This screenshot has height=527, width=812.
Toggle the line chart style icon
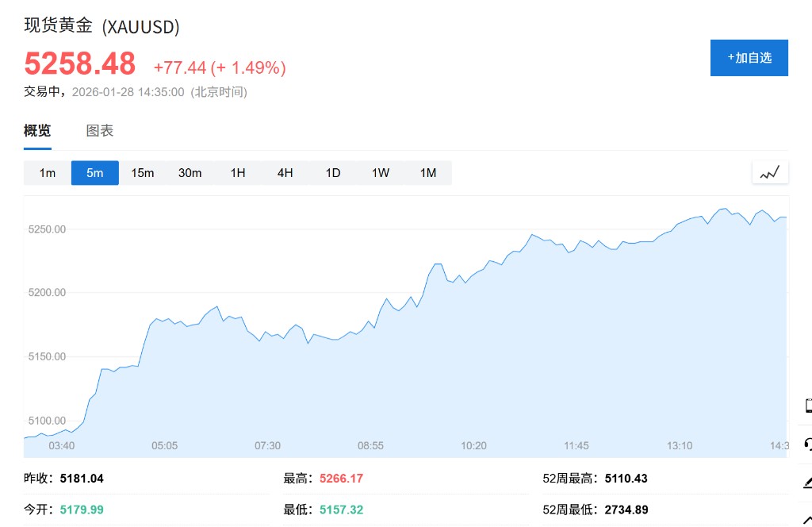[770, 172]
